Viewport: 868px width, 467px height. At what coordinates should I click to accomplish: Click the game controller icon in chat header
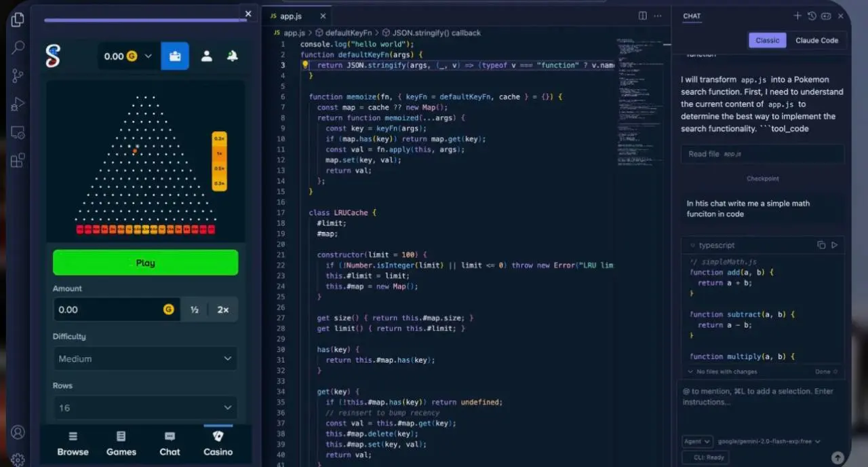pos(826,16)
